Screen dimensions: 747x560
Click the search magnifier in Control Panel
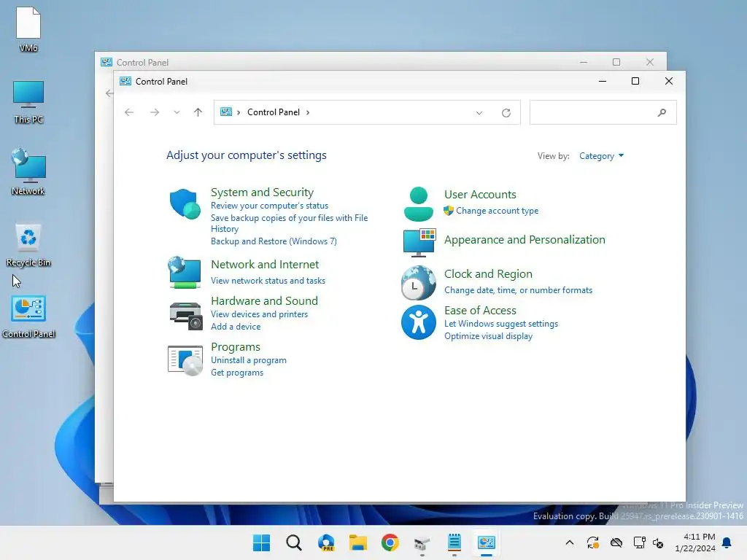tap(662, 113)
